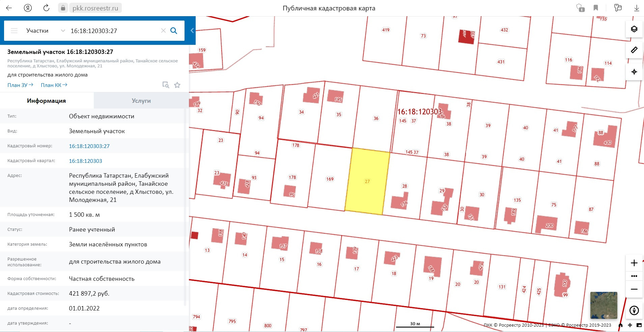Image resolution: width=644 pixels, height=332 pixels.
Task: Click the date value '01.01.2022'
Action: click(x=84, y=308)
